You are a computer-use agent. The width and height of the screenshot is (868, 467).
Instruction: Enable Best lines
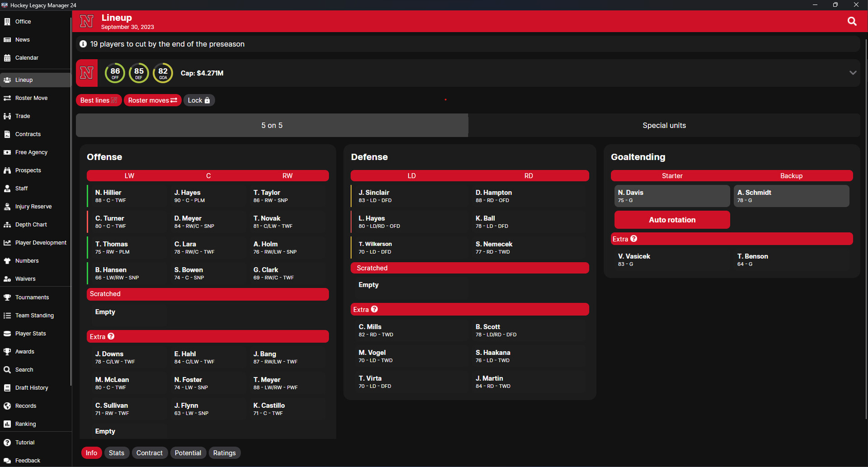coord(98,100)
